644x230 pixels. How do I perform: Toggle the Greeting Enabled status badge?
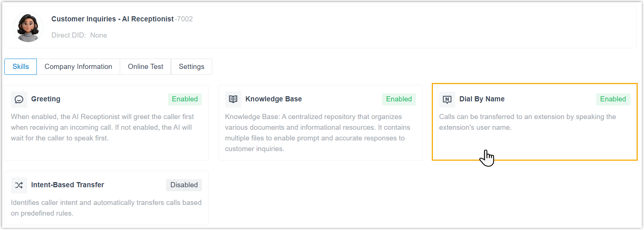pos(185,99)
